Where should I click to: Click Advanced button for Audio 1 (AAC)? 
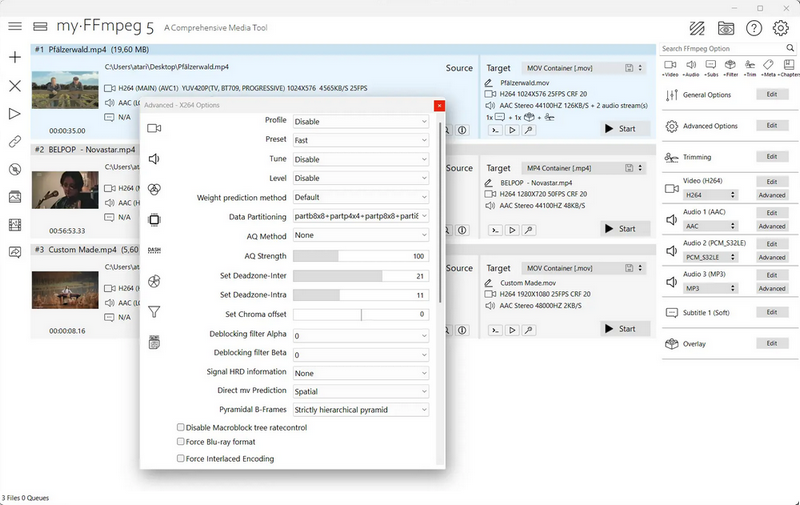coord(772,226)
